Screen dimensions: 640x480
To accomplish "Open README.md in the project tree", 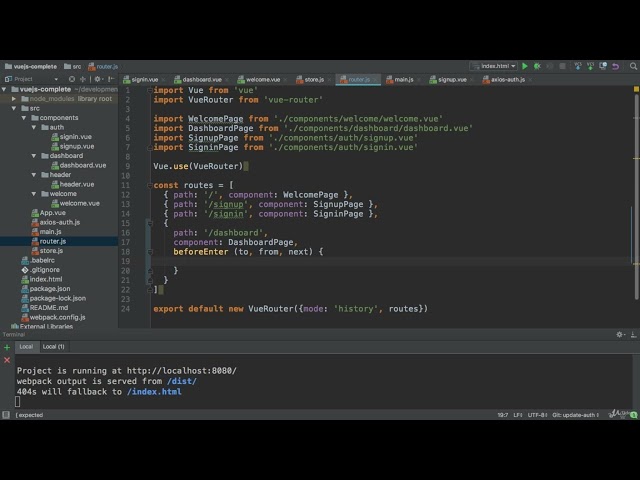I will (44, 308).
